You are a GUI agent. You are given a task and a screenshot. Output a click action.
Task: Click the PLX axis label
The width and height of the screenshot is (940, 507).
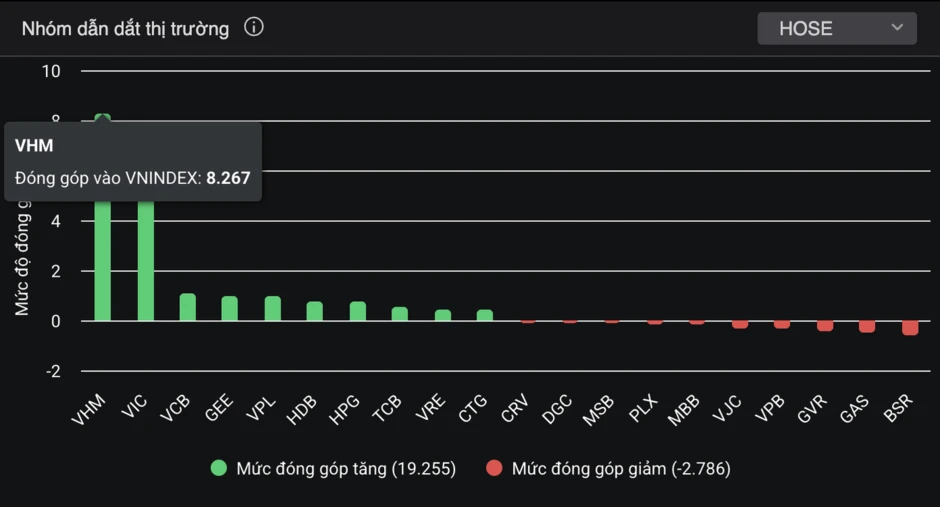click(x=643, y=409)
